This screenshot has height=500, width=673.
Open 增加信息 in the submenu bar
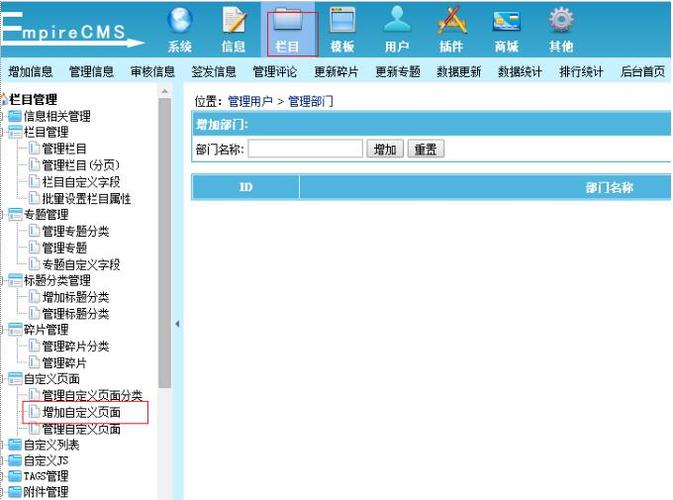[30, 71]
